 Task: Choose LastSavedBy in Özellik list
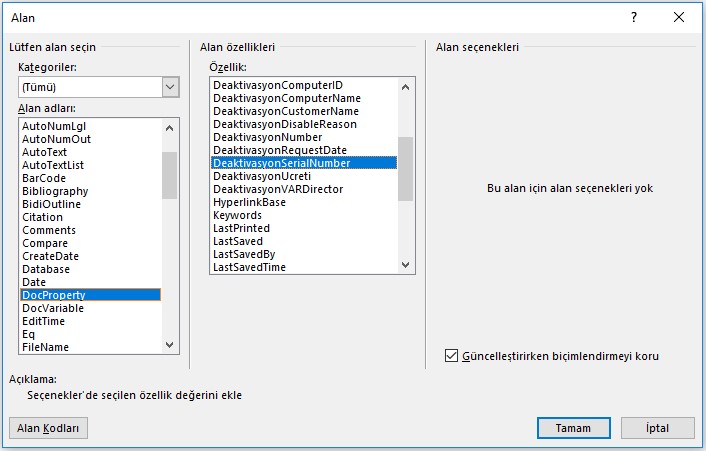[x=244, y=254]
